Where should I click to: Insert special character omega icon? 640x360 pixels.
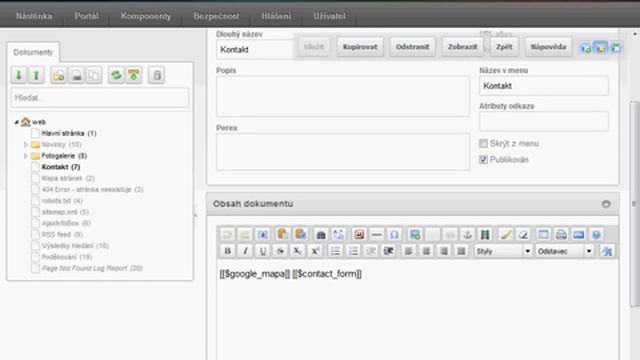click(394, 234)
